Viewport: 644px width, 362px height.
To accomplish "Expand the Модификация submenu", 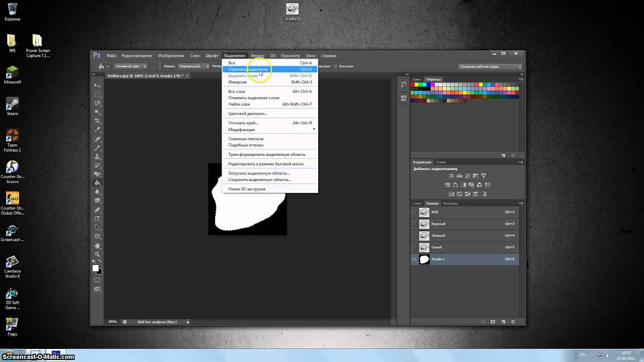I will [270, 130].
